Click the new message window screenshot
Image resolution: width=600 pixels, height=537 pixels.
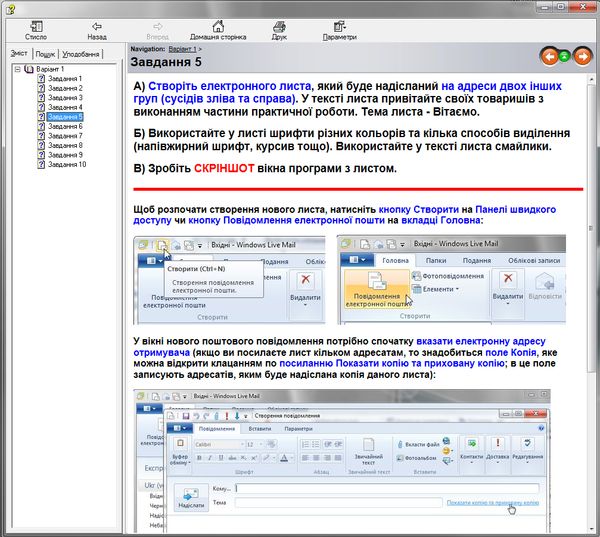click(342, 461)
